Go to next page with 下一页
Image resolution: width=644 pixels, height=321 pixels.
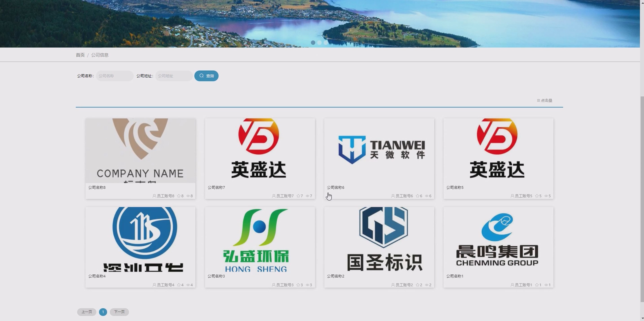[119, 312]
